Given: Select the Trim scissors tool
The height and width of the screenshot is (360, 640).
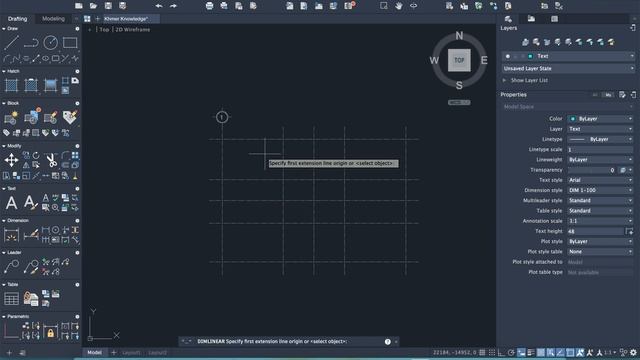Looking at the screenshot, I should (x=51, y=160).
